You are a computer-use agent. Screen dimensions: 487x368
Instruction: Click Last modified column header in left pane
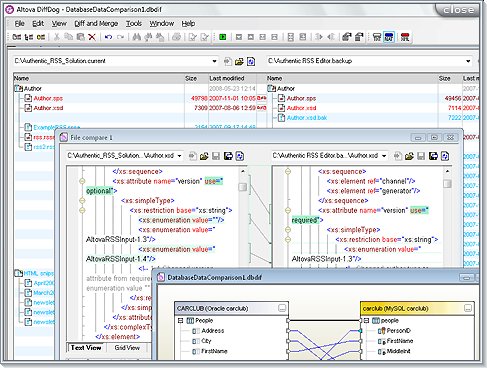(232, 78)
